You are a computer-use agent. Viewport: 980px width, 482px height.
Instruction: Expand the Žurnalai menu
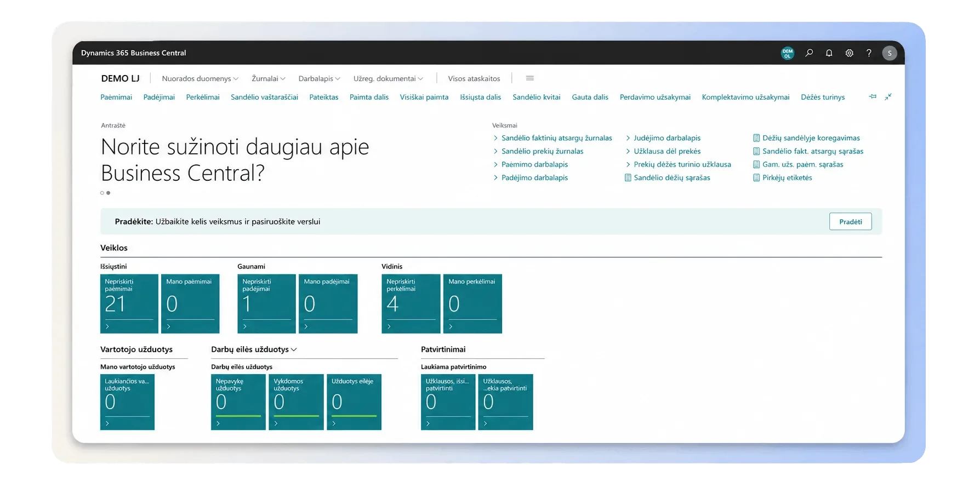point(269,78)
